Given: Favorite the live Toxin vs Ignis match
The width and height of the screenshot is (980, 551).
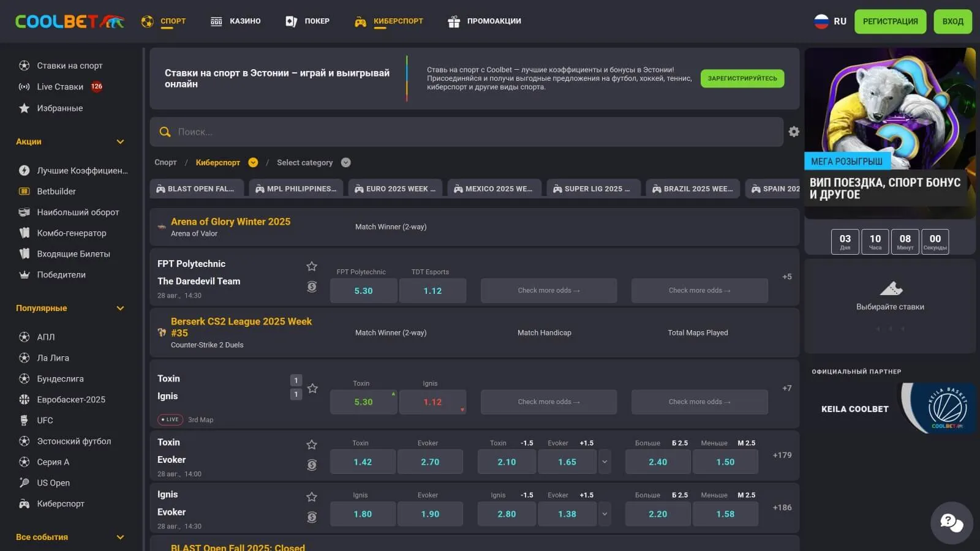Looking at the screenshot, I should tap(312, 388).
